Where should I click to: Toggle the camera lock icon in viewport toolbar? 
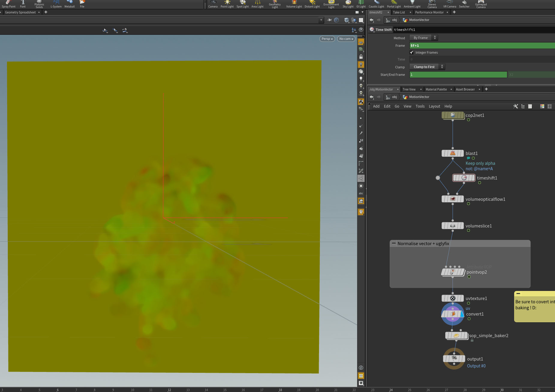click(361, 57)
